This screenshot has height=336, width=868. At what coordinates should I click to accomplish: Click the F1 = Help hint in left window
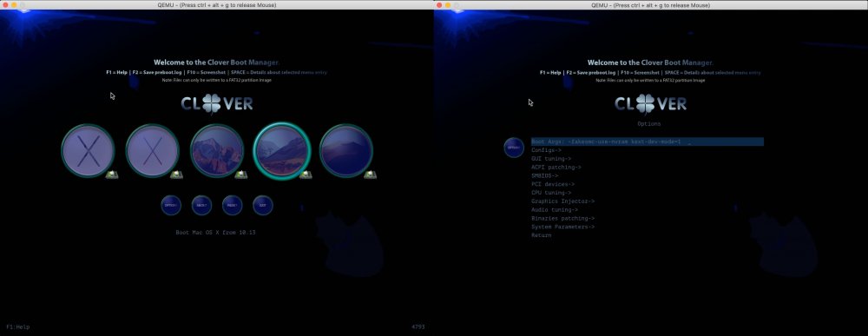116,73
